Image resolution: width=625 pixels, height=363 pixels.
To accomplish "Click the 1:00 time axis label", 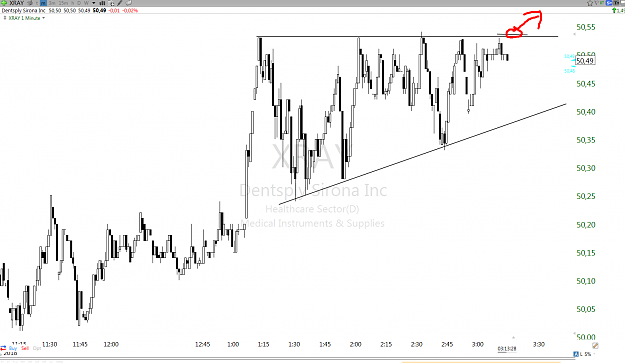I will pos(233,344).
